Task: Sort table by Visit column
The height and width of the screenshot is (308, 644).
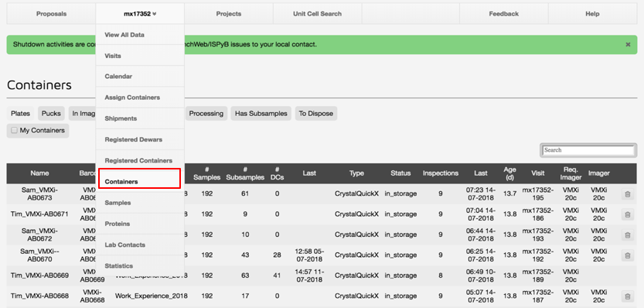Action: pos(537,173)
